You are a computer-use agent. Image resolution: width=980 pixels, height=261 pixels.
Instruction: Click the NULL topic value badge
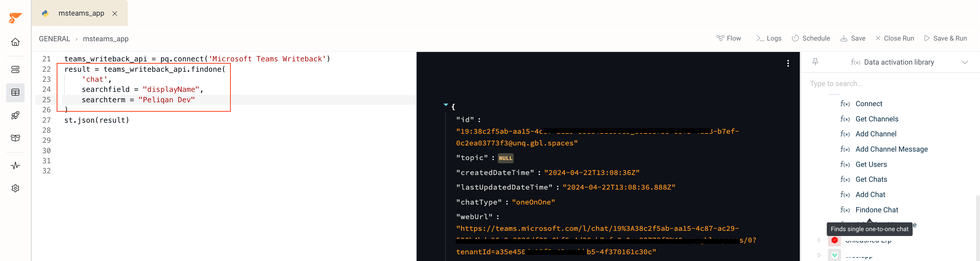coord(505,158)
